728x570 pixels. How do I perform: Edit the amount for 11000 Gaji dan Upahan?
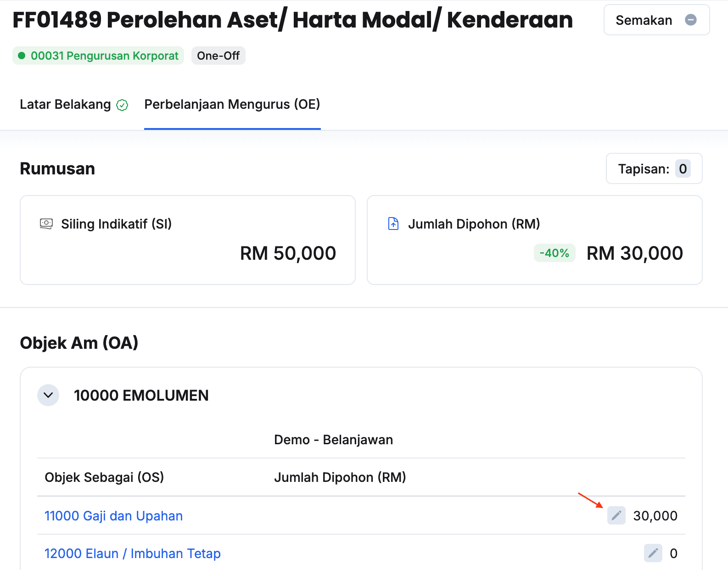pos(616,515)
